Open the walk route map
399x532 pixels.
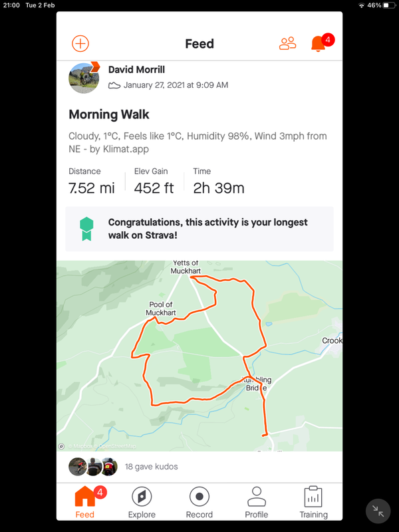[199, 356]
